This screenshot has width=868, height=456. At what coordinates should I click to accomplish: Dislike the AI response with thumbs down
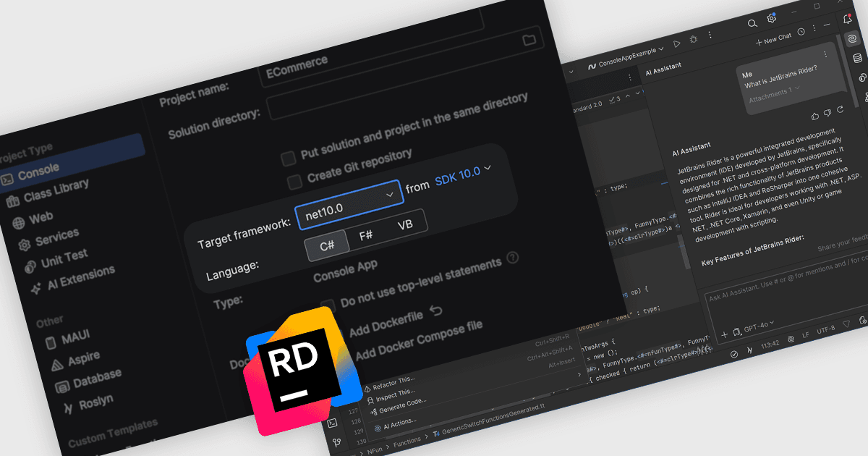[827, 113]
